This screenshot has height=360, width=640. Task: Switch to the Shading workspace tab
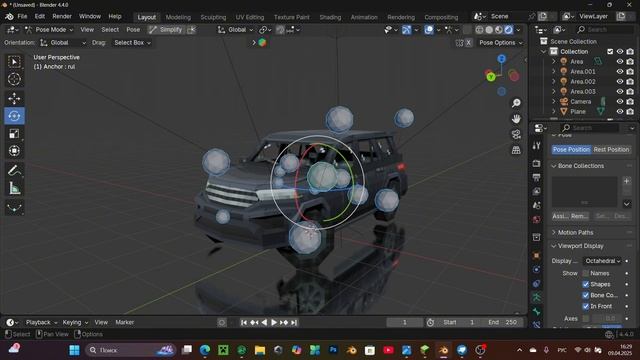pyautogui.click(x=330, y=17)
